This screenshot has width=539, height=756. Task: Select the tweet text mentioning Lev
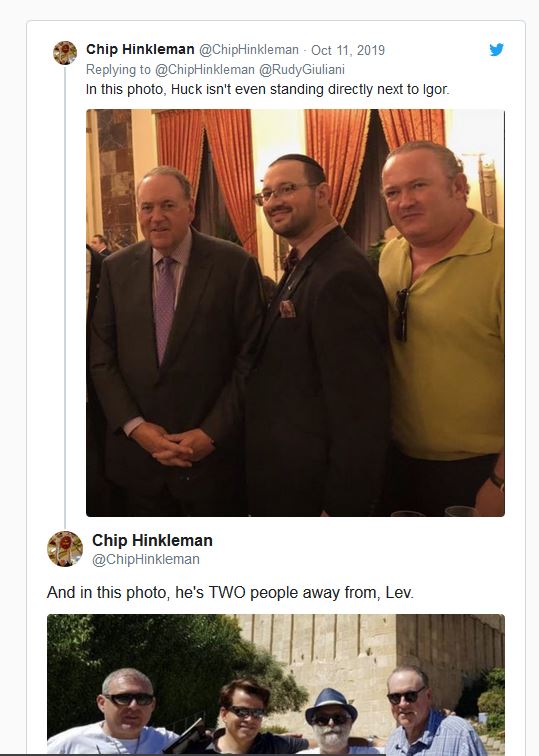click(x=230, y=593)
